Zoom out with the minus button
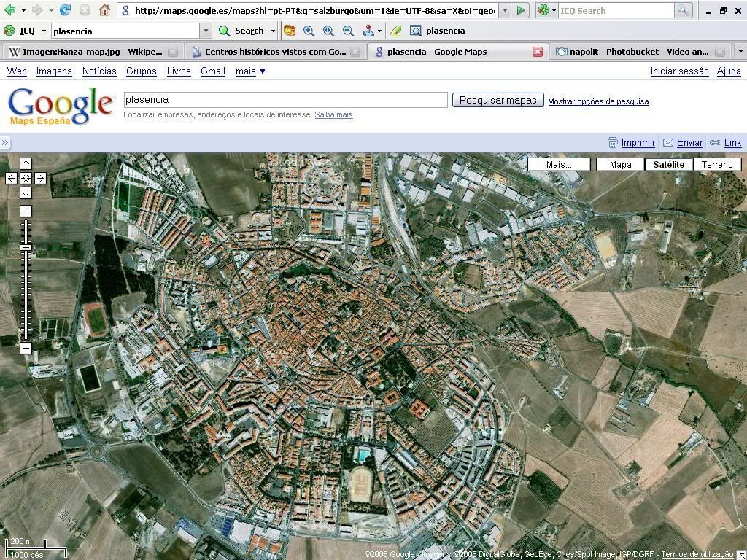Screen dimensions: 747x560 (x=26, y=348)
